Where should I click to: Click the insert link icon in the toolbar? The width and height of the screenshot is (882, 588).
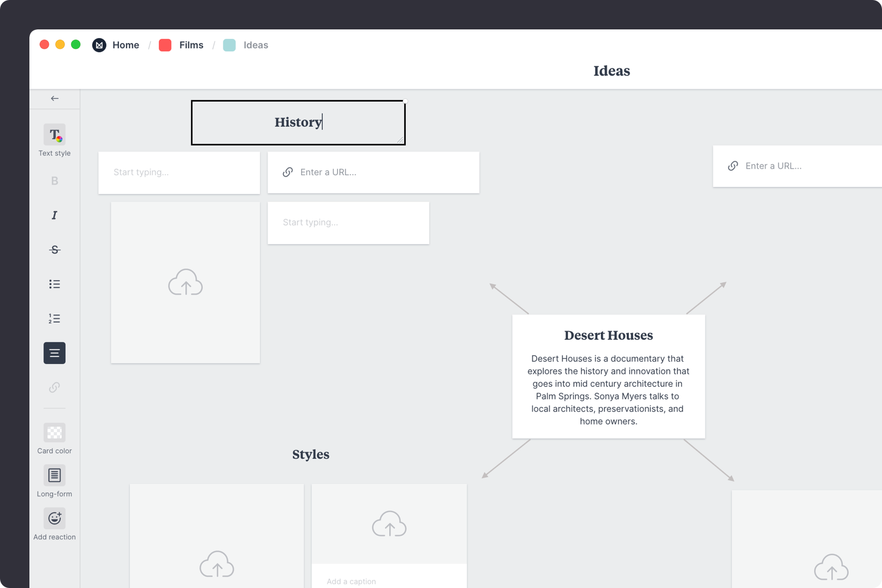click(x=54, y=387)
